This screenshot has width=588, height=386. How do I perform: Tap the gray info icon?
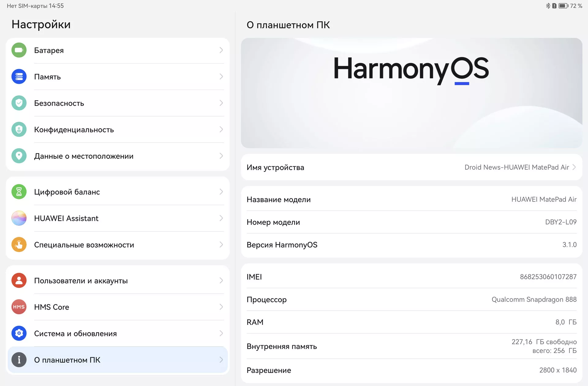(19, 360)
